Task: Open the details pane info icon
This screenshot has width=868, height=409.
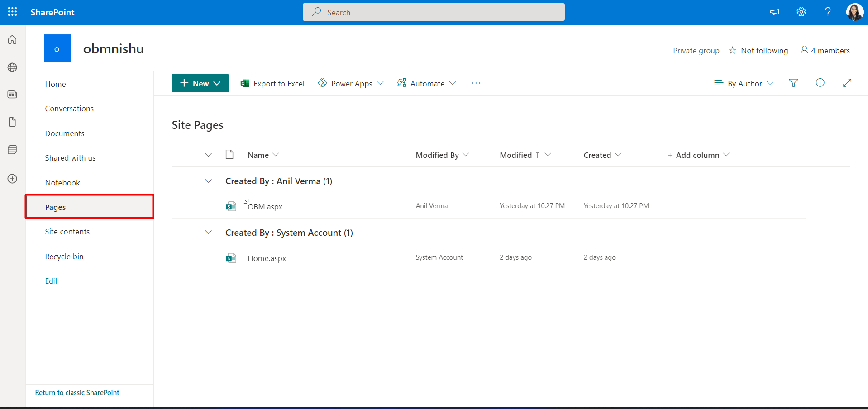Action: point(820,83)
